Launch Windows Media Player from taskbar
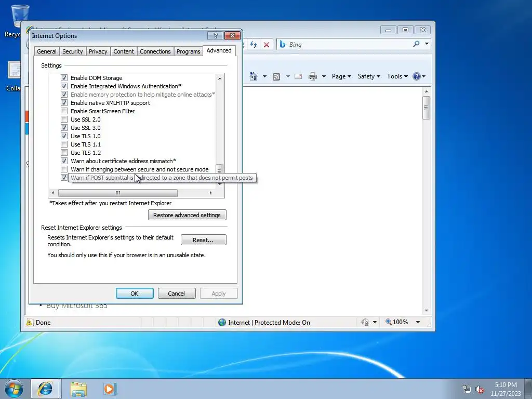This screenshot has width=532, height=399. pyautogui.click(x=110, y=389)
